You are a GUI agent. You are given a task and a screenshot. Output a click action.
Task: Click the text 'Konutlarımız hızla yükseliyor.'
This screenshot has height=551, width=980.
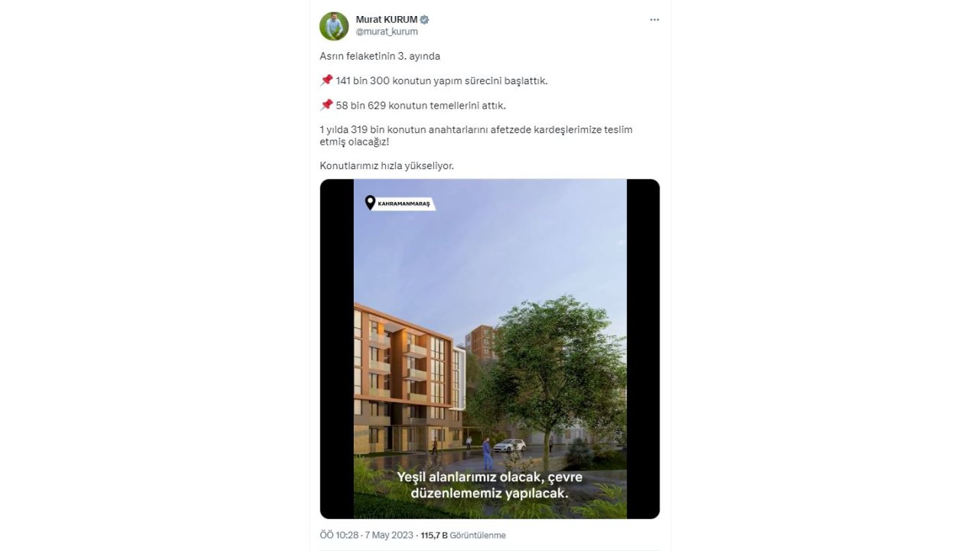387,166
